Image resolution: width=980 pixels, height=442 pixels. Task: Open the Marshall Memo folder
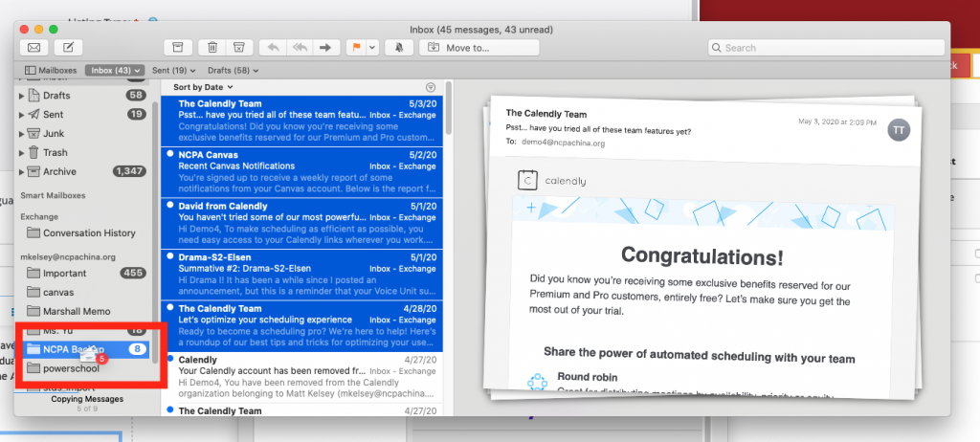[76, 311]
